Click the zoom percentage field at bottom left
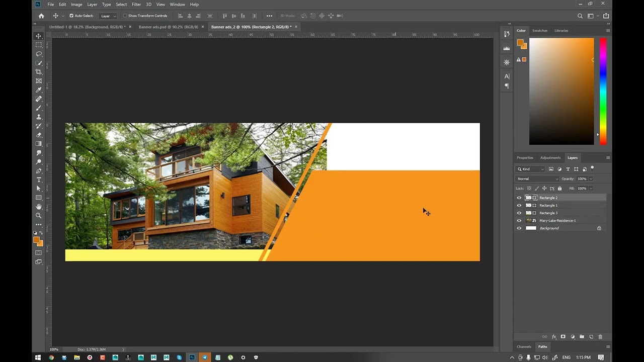 coord(54,349)
